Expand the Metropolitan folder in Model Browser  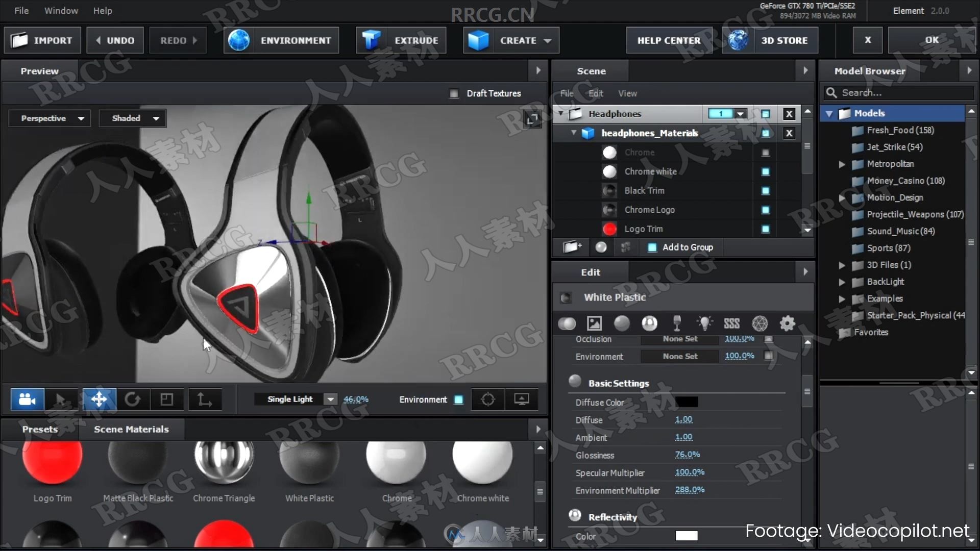tap(842, 164)
